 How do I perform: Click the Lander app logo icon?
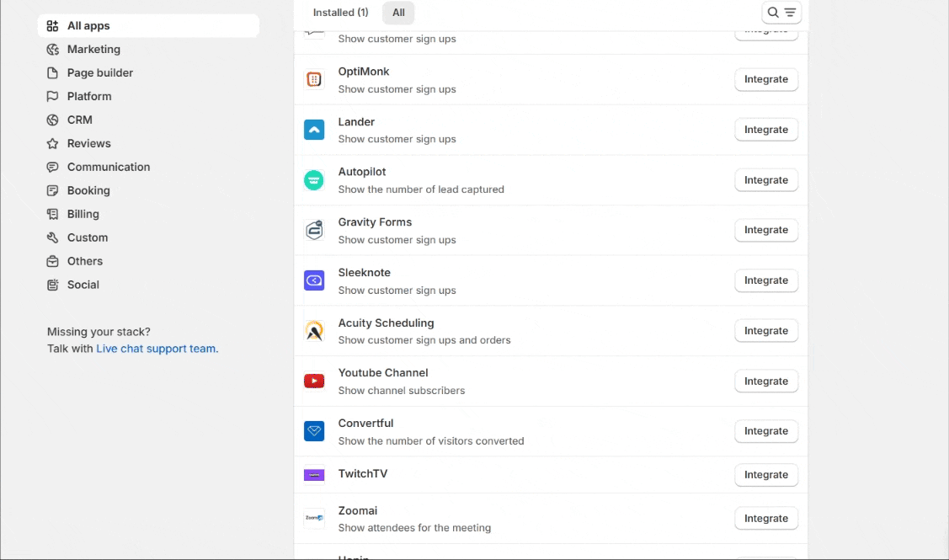[314, 130]
